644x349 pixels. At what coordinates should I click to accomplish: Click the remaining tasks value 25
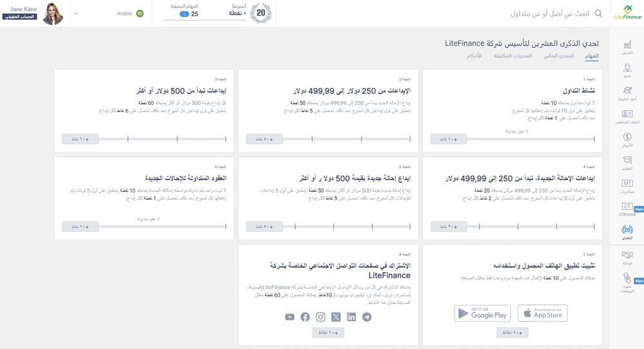point(194,14)
